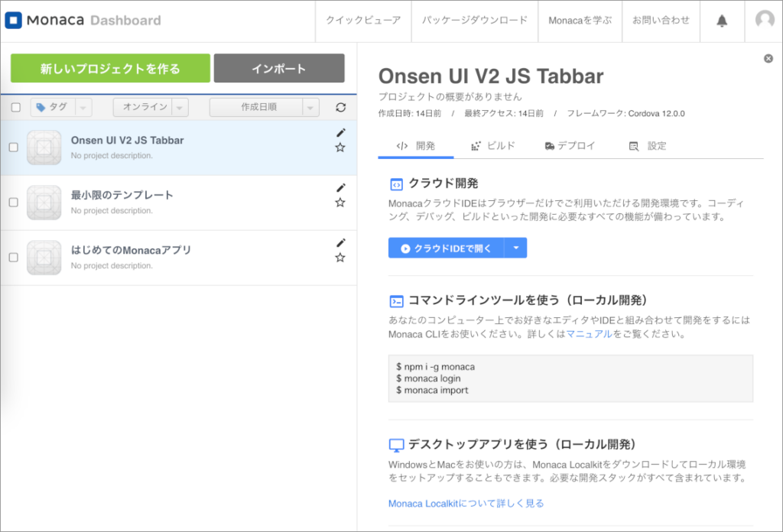Click pencil edit icon for 最小限のテンプレート

341,188
